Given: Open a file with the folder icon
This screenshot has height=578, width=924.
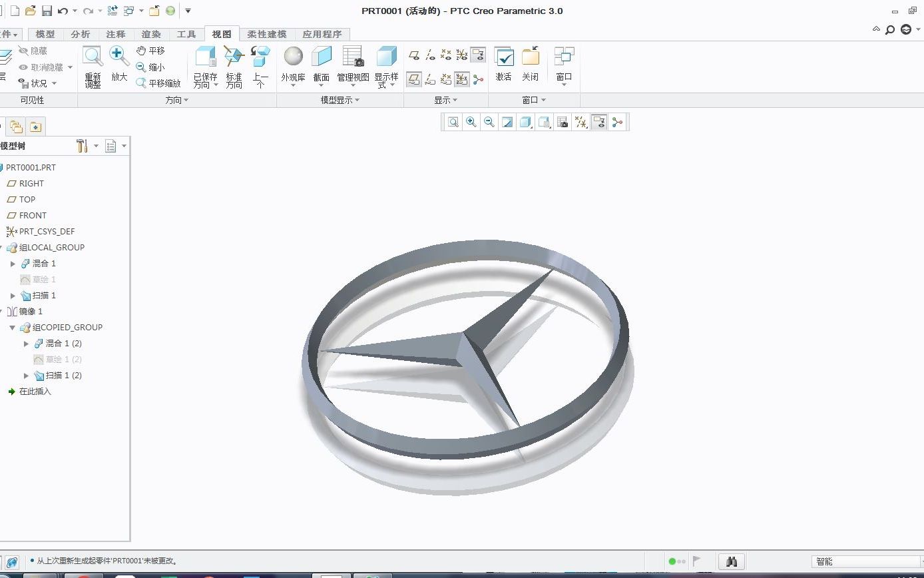Looking at the screenshot, I should pos(31,11).
